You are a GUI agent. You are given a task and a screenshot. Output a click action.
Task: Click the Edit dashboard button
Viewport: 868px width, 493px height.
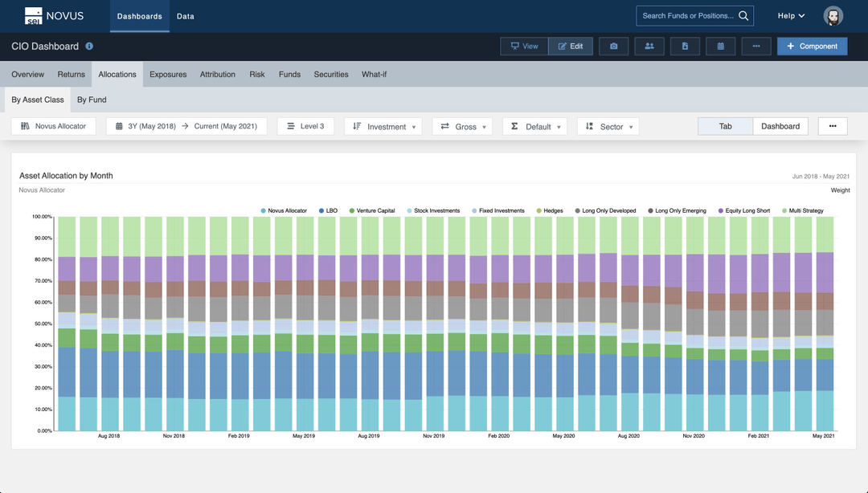571,46
